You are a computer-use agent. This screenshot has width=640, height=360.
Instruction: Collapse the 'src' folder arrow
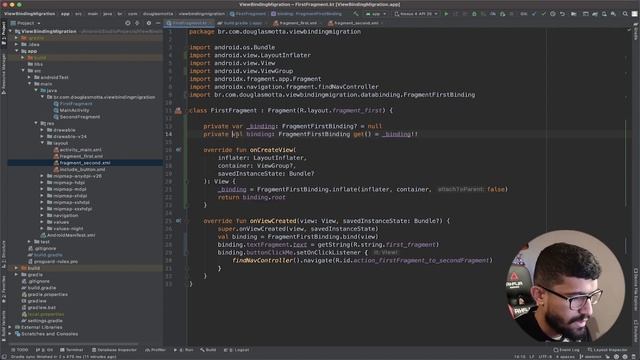[23, 71]
